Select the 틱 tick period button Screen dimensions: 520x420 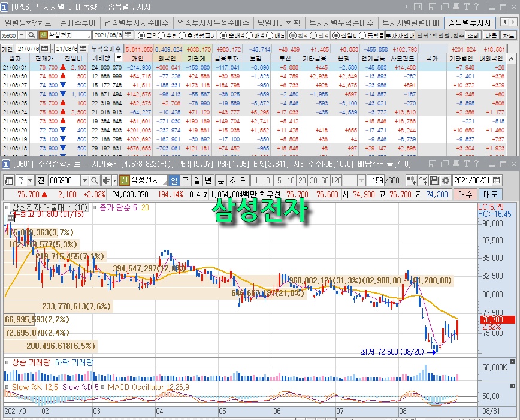243,180
